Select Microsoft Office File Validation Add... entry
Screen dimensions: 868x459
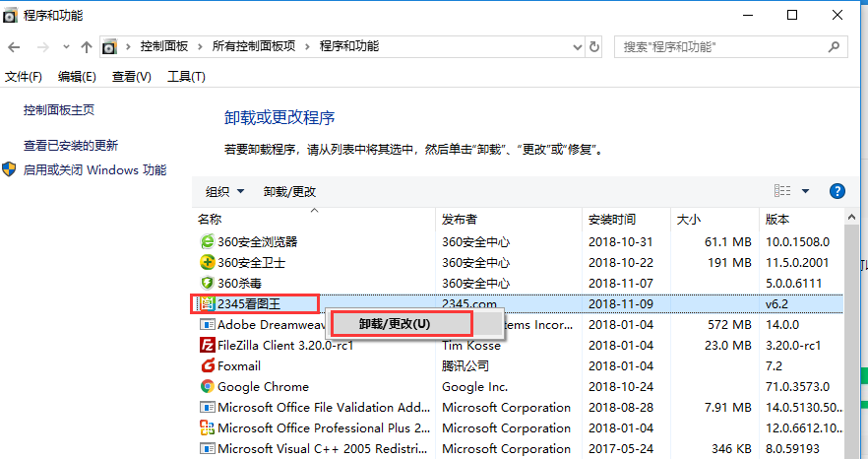tap(324, 408)
